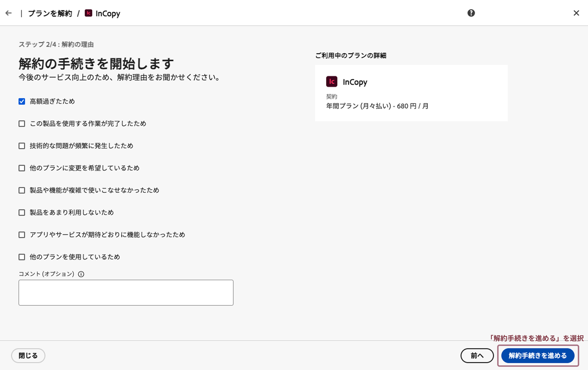Check 他のプランに変更を希望しているため
This screenshot has height=370, width=588.
tap(22, 168)
